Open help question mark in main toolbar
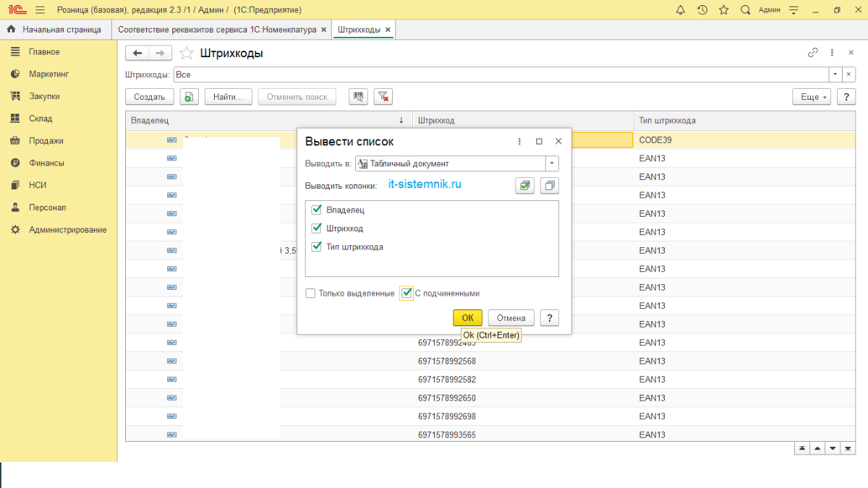868x488 pixels. 846,97
